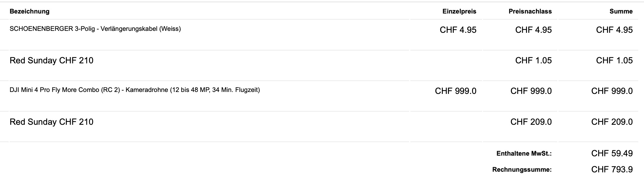
Task: Select the CHF 1.05 Summe value
Action: [614, 60]
